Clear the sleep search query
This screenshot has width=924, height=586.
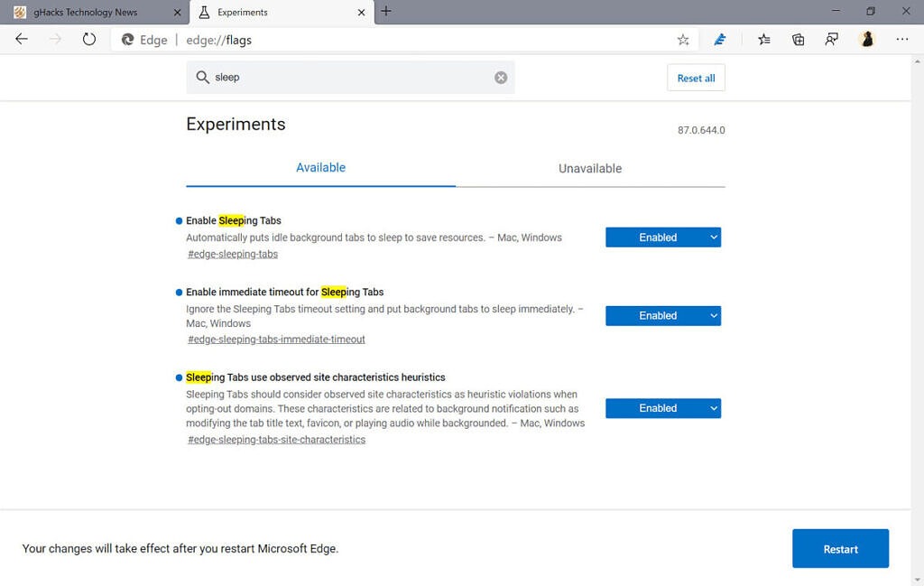click(x=502, y=77)
